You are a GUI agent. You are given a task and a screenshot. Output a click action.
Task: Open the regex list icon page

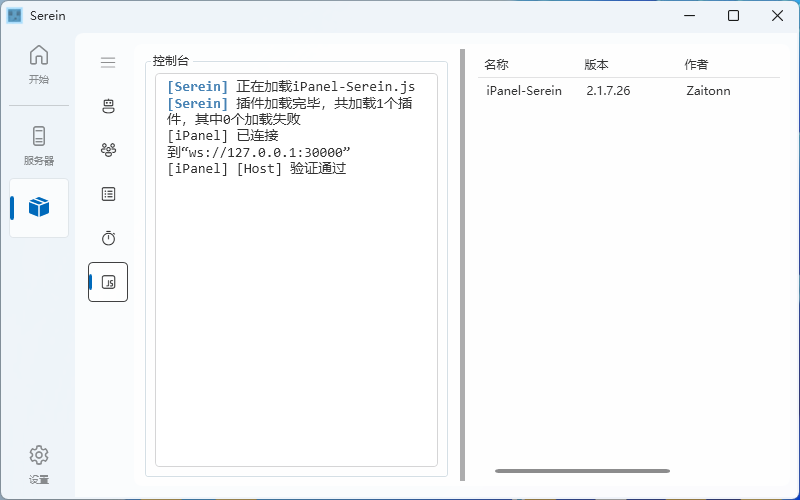coord(108,194)
